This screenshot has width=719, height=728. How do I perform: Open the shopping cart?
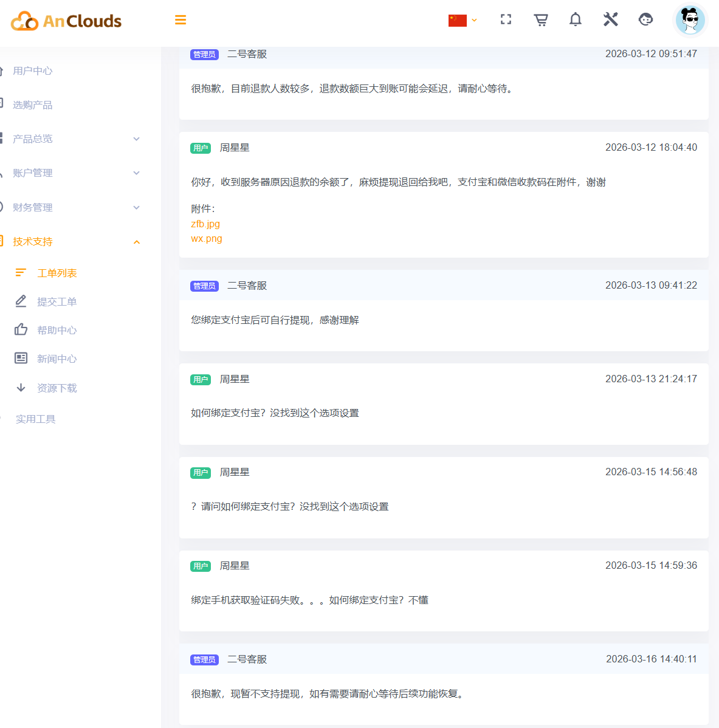[x=541, y=20]
